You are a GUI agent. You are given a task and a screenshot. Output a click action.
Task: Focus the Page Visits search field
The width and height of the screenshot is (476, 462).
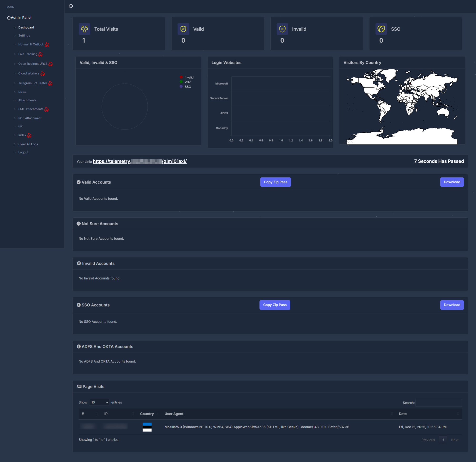[438, 403]
